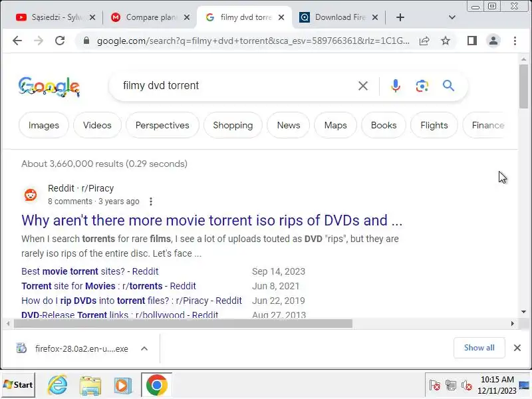532x399 pixels.
Task: Clear the search box text
Action: pyautogui.click(x=363, y=86)
